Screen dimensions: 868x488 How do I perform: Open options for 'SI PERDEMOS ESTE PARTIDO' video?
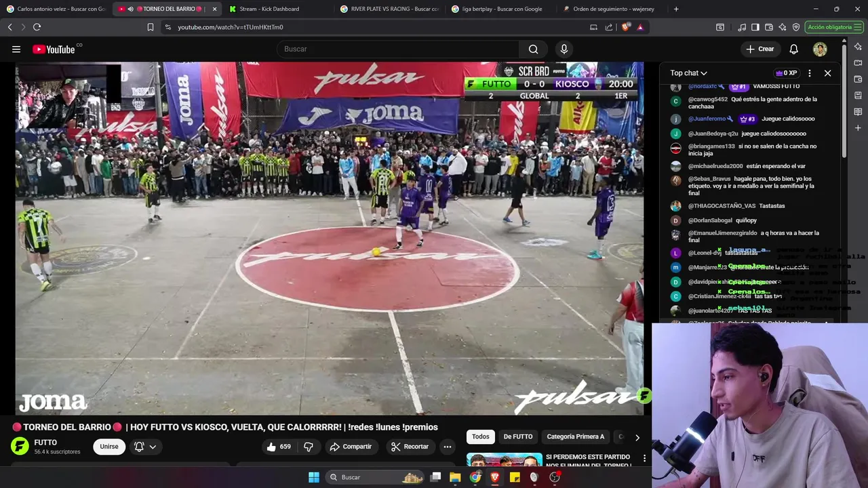(644, 459)
